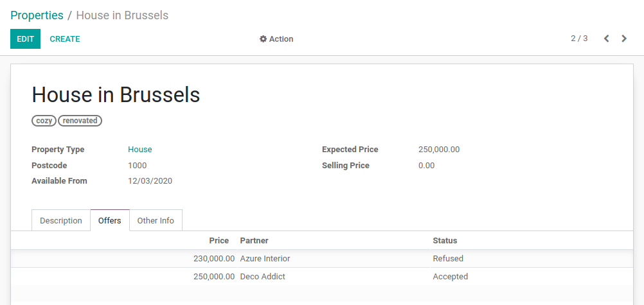Sort offers by Price column header
Viewport: 644px width, 305px height.
point(219,241)
